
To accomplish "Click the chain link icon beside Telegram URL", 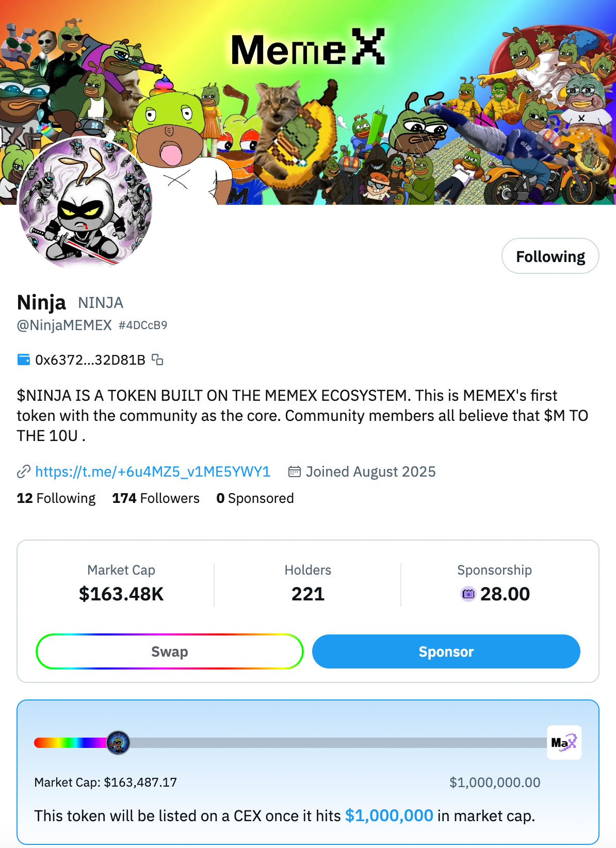I will click(24, 471).
